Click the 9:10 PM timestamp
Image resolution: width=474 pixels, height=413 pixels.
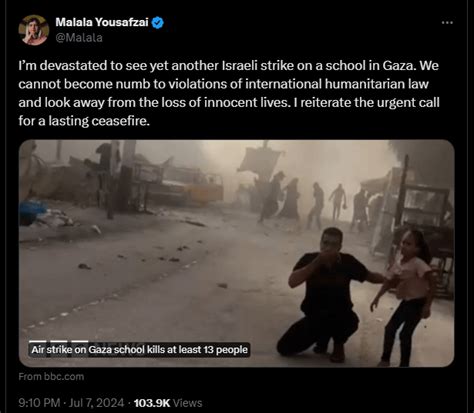pyautogui.click(x=39, y=403)
